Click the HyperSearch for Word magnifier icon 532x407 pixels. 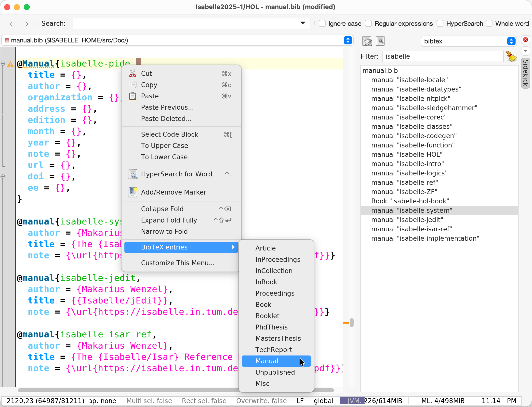click(133, 174)
